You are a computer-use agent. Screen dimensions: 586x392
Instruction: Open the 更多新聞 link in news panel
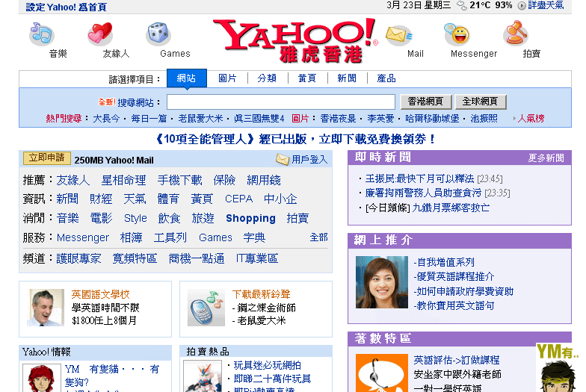pyautogui.click(x=546, y=158)
